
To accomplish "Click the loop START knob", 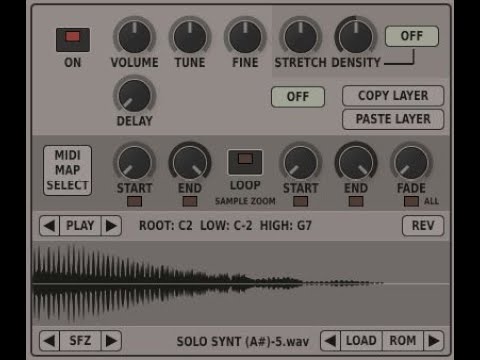I will pos(301,163).
